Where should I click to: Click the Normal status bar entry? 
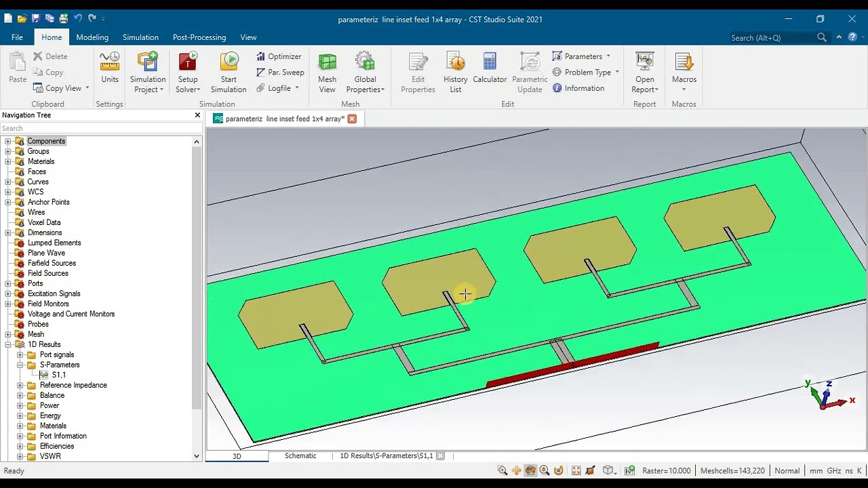(787, 470)
